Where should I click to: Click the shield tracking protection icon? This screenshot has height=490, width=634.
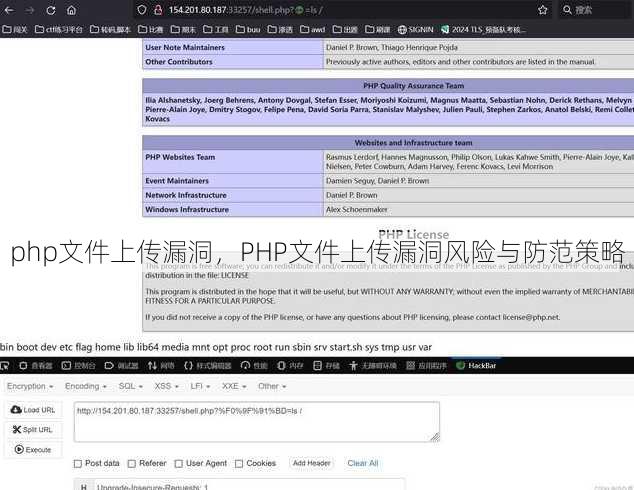(x=142, y=10)
